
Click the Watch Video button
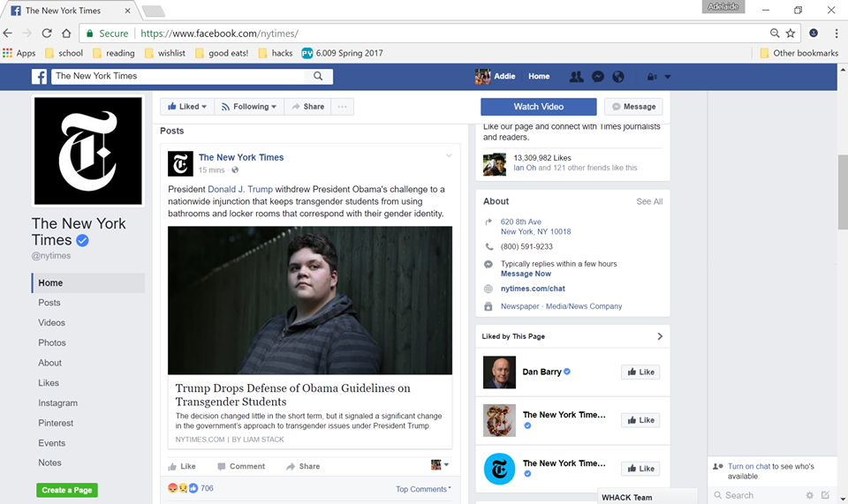(x=539, y=107)
